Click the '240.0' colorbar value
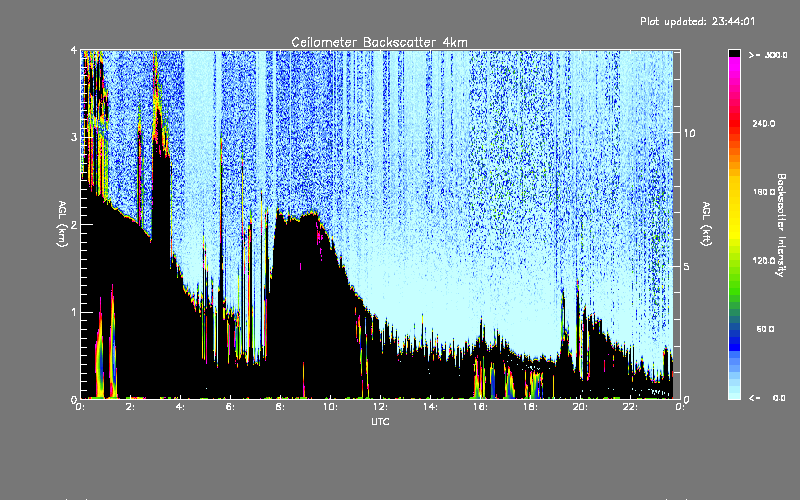 (764, 123)
